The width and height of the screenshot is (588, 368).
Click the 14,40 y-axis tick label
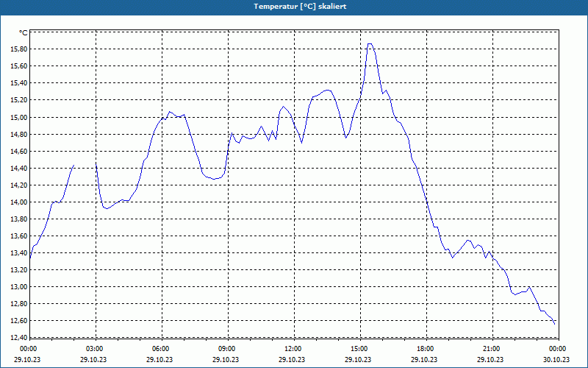click(x=18, y=168)
